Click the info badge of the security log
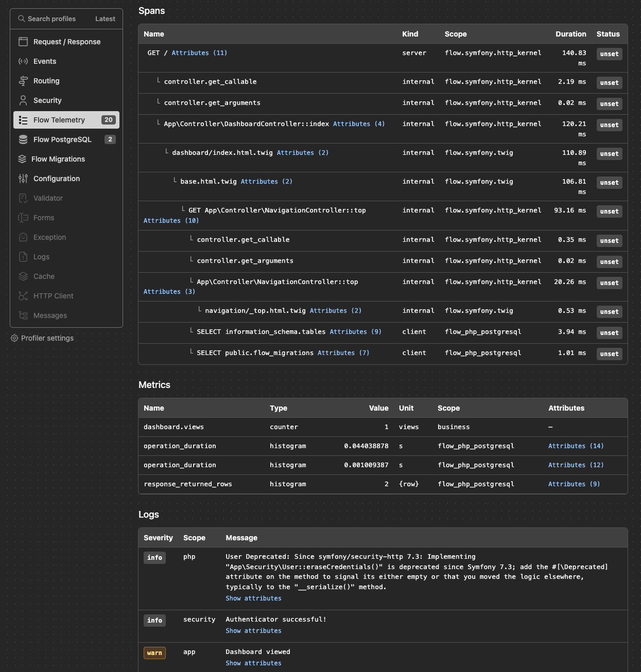641x672 pixels. [x=154, y=621]
